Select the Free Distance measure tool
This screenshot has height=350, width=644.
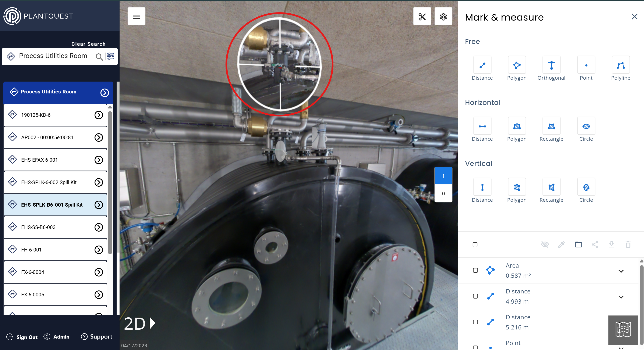482,65
